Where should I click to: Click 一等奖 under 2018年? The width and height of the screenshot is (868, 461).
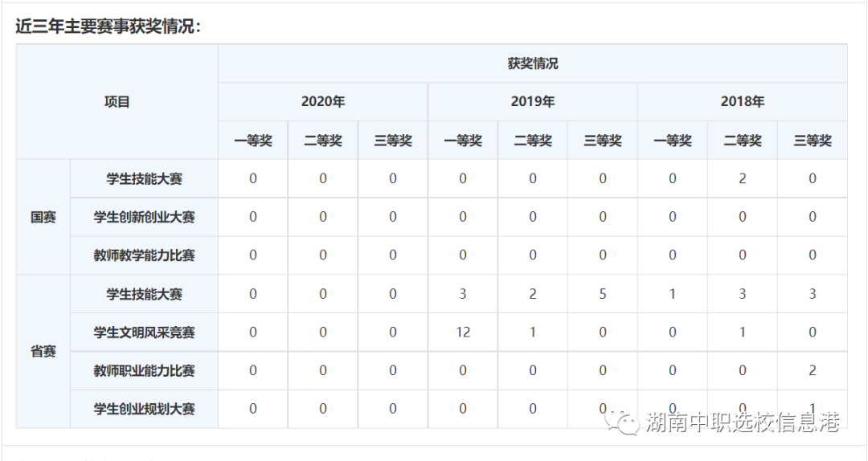(x=673, y=141)
